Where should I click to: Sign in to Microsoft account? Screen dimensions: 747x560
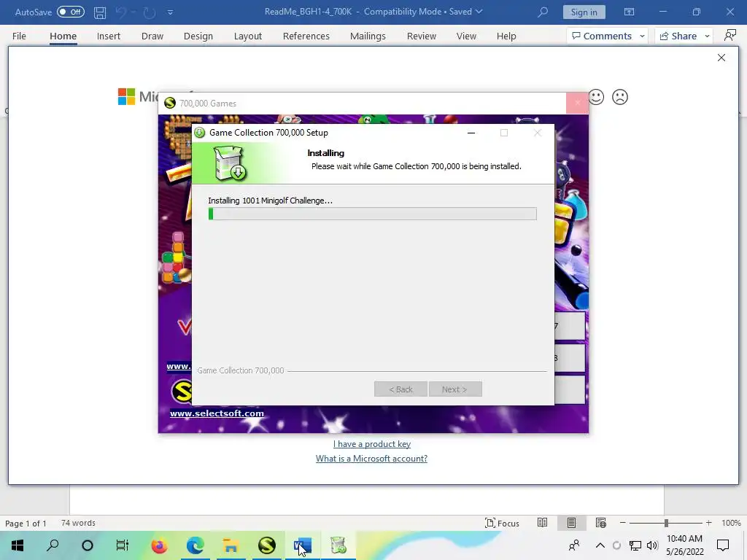[584, 12]
